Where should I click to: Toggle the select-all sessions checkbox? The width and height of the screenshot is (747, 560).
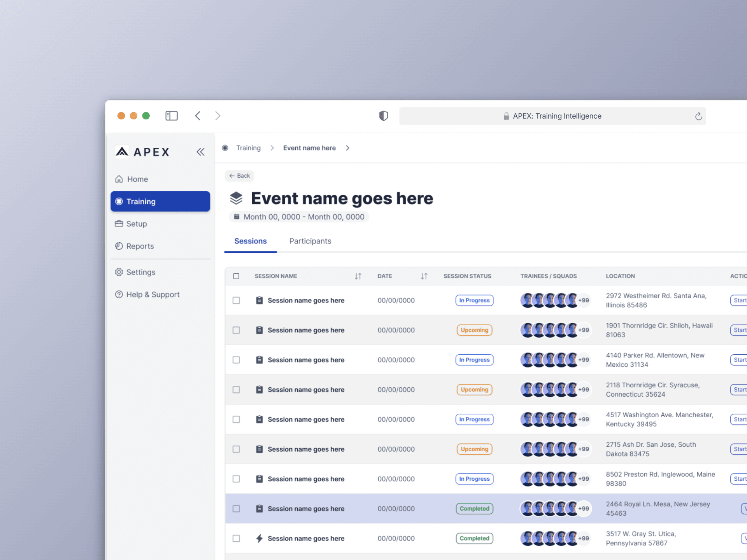(236, 276)
